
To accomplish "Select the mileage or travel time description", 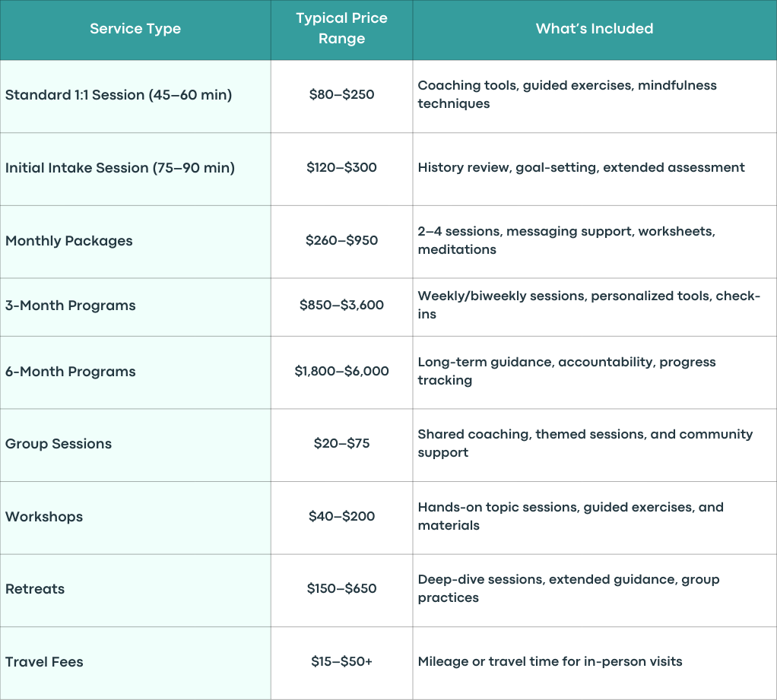I will click(550, 661).
